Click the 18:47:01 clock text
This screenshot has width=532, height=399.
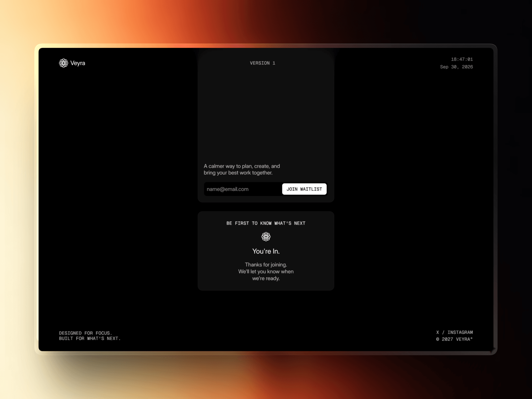462,59
